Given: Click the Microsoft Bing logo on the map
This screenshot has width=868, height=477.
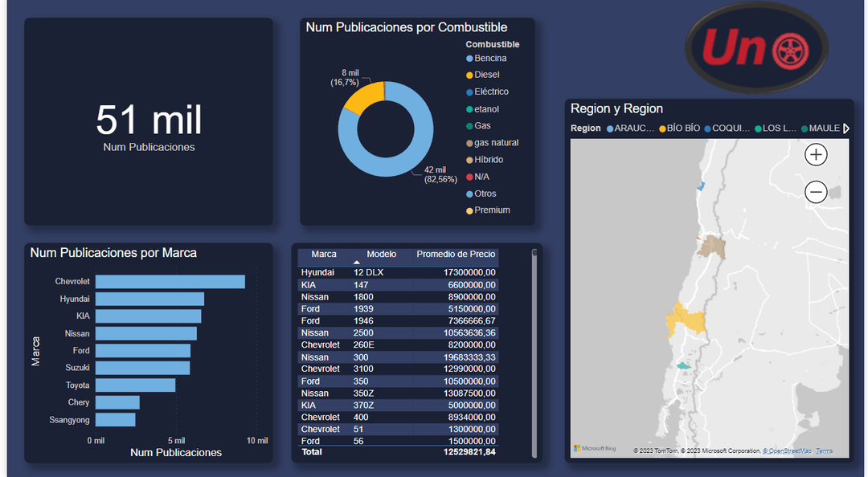Looking at the screenshot, I should coord(594,448).
